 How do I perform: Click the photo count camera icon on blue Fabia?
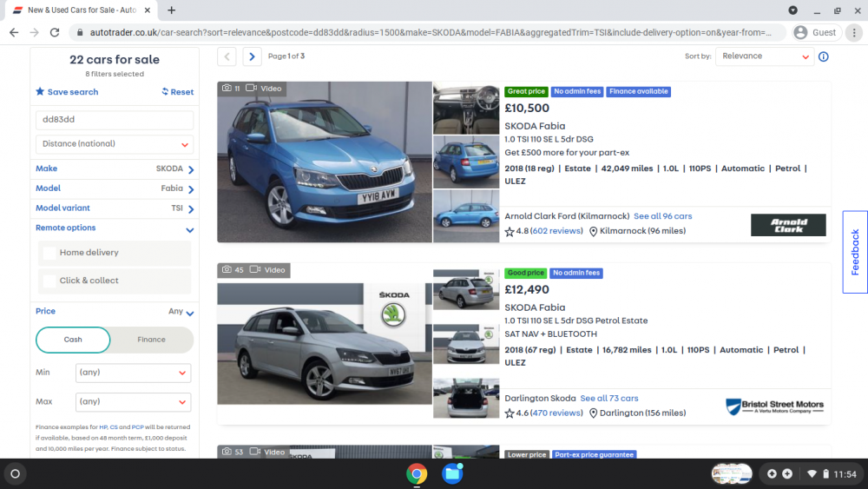[x=227, y=88]
